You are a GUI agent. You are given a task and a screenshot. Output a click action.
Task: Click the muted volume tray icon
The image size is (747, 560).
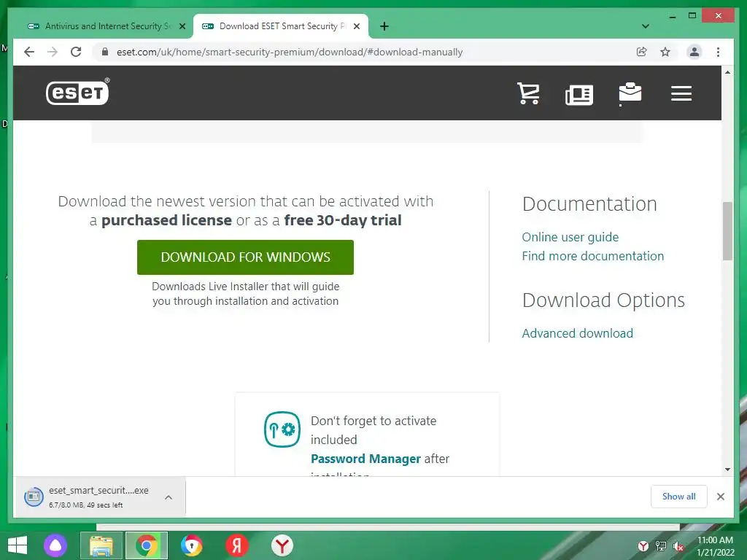point(678,546)
